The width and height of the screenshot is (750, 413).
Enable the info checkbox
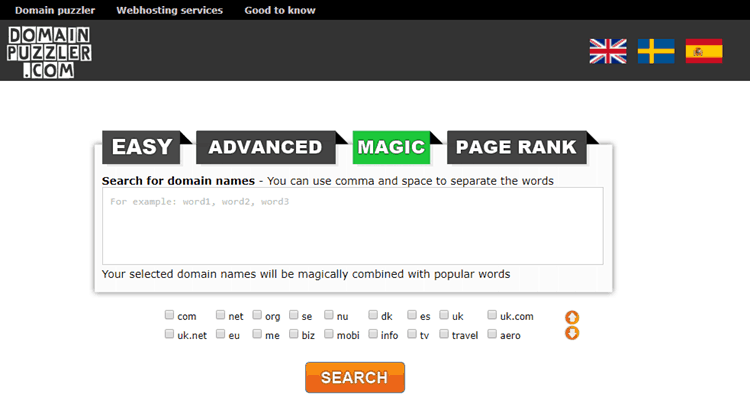tap(373, 334)
